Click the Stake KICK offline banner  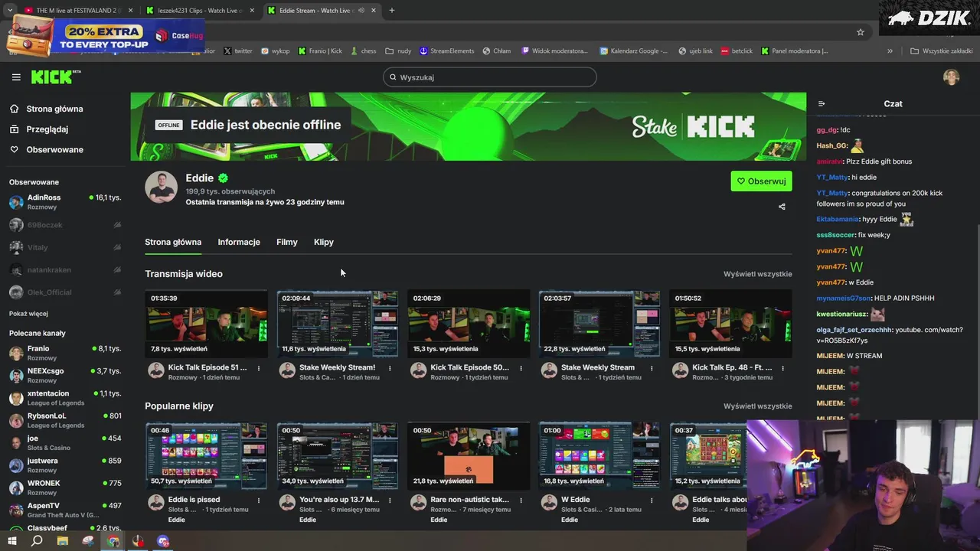[469, 126]
